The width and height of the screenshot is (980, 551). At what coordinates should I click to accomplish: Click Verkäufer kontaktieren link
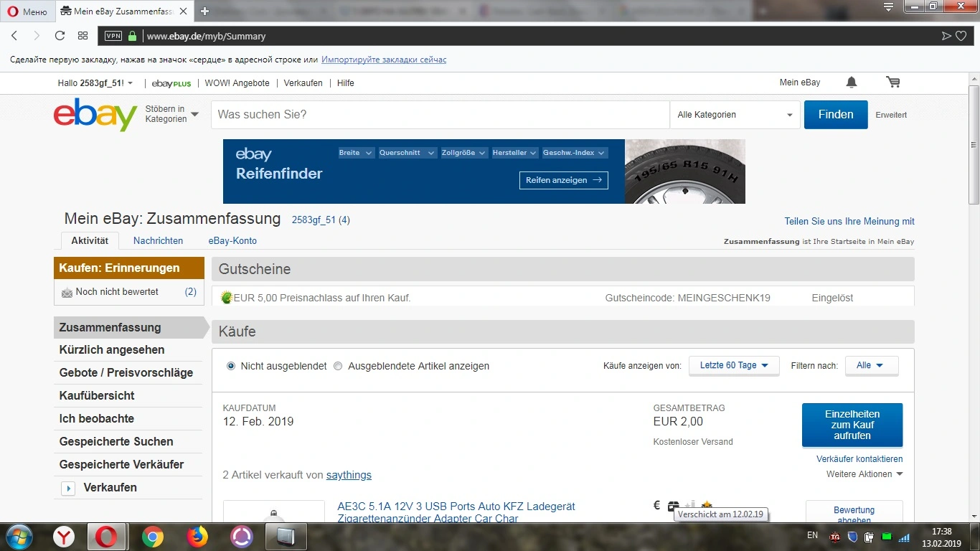859,459
